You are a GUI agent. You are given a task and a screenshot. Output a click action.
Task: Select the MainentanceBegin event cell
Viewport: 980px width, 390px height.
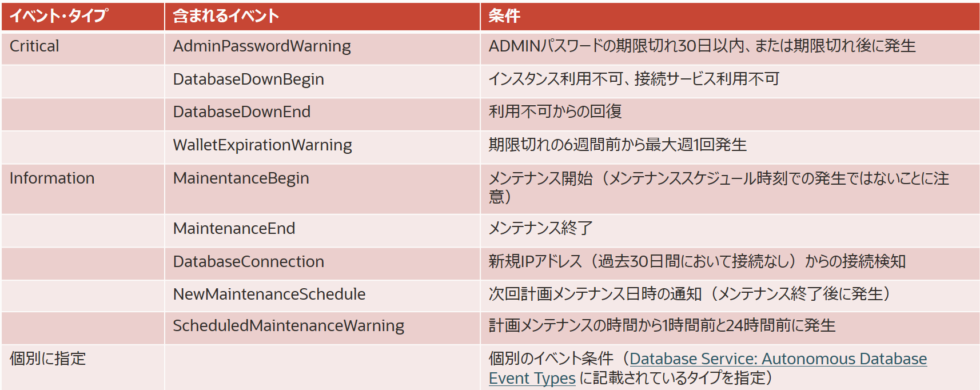click(x=241, y=178)
